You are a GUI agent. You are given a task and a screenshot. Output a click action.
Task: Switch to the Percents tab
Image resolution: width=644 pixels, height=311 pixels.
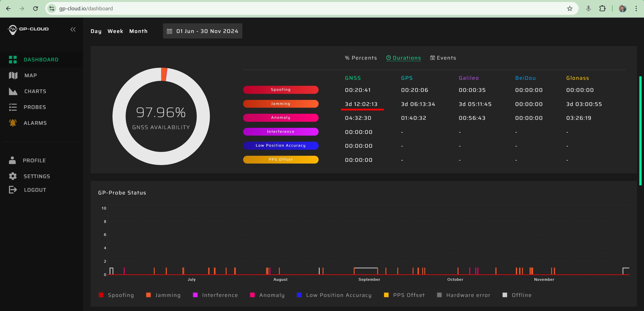pyautogui.click(x=361, y=58)
